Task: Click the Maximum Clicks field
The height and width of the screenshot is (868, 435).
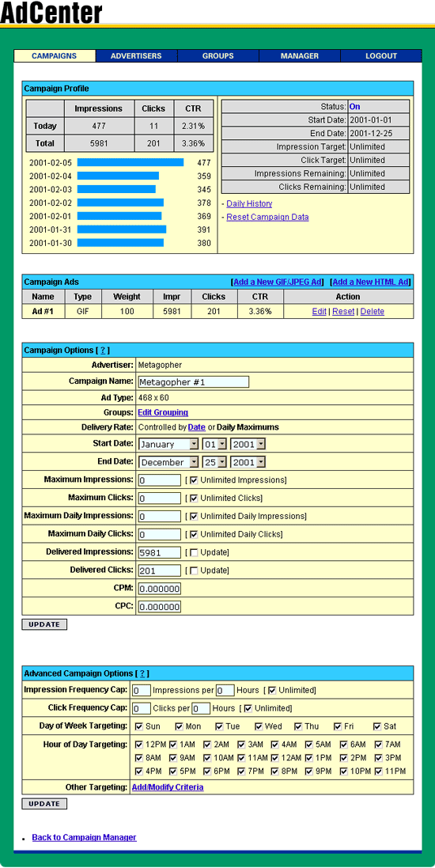Action: (160, 498)
